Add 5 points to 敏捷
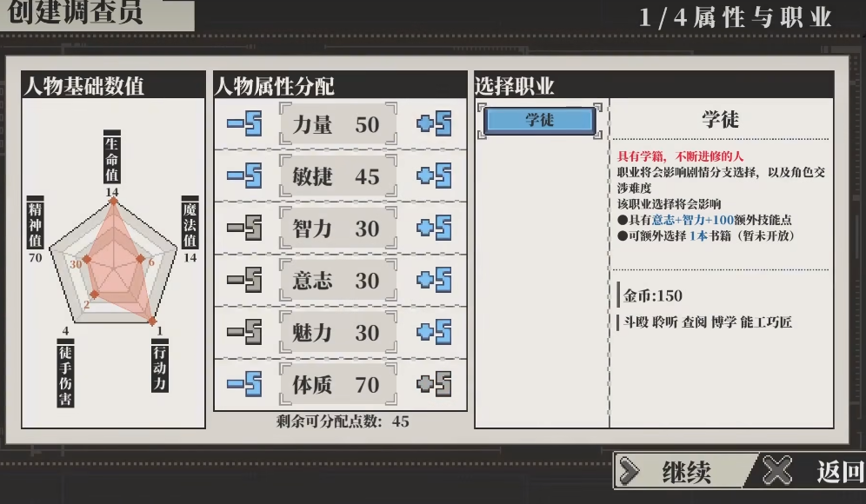Viewport: 866px width, 504px height. (434, 176)
